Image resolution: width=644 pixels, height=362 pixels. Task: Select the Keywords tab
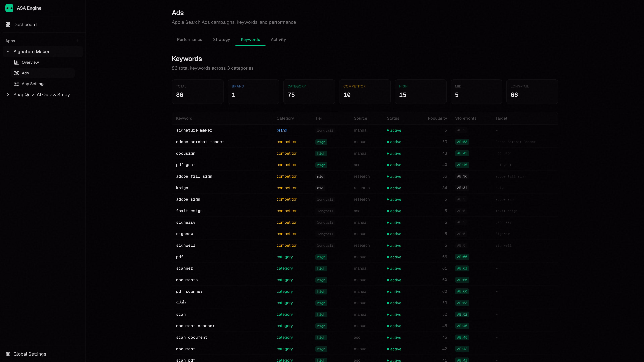click(x=250, y=40)
